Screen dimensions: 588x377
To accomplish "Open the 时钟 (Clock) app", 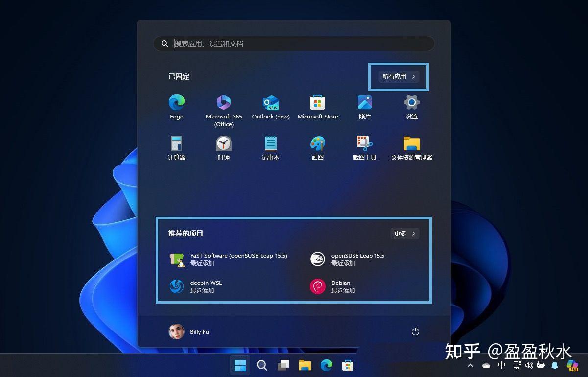I will point(224,147).
